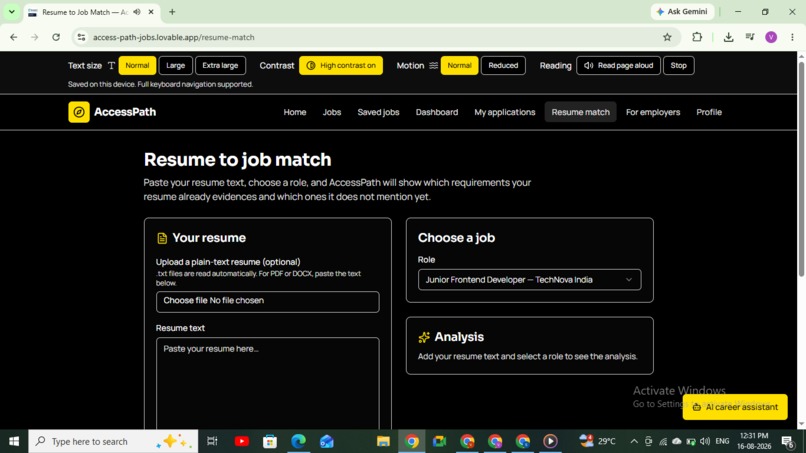Open the Mail app in the taskbar
This screenshot has width=806, height=453.
tap(326, 441)
